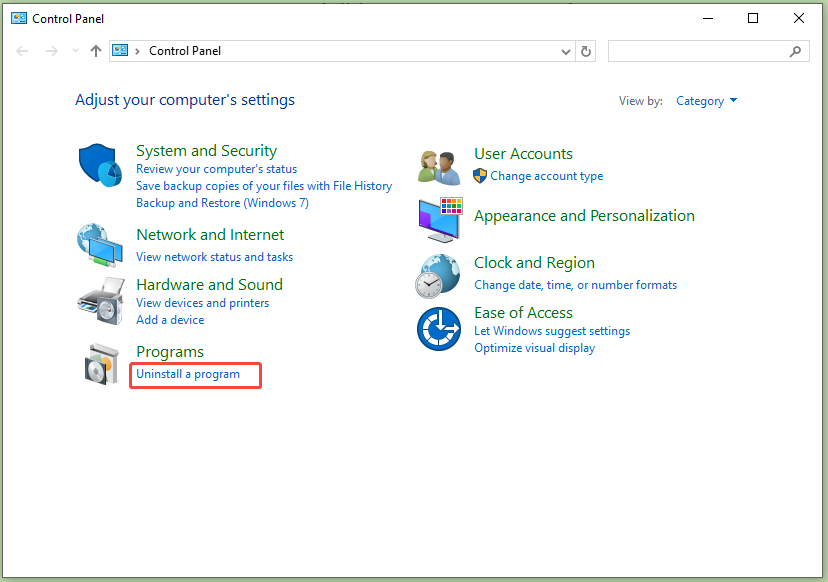This screenshot has width=828, height=582.
Task: Open Appearance and Personalization monitor icon
Action: pyautogui.click(x=440, y=219)
